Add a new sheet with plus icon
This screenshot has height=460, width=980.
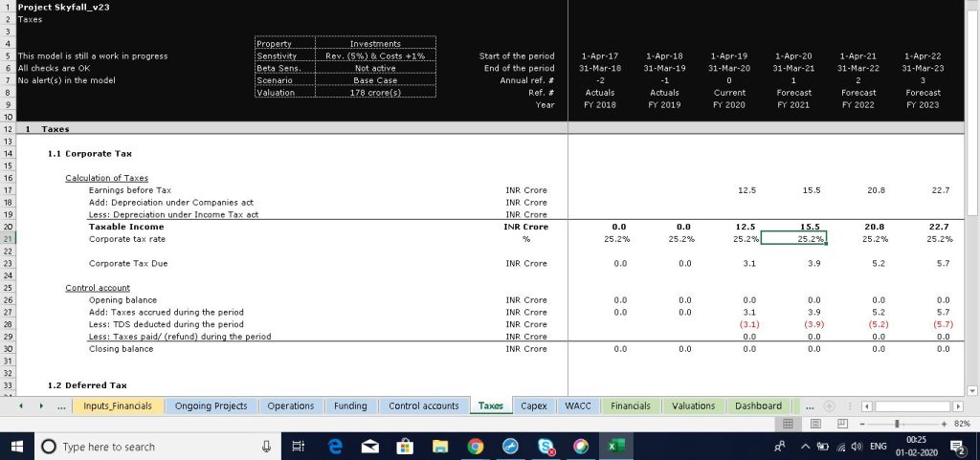(x=829, y=405)
